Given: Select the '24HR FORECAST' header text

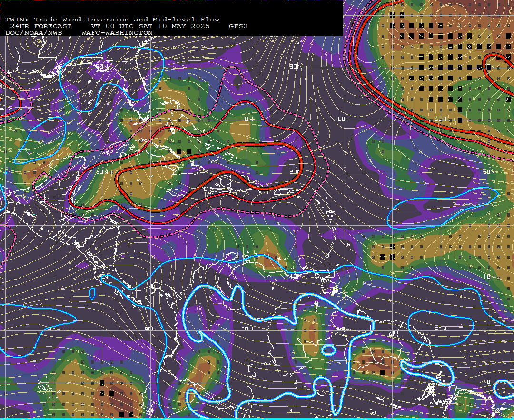Looking at the screenshot, I should tap(40, 26).
